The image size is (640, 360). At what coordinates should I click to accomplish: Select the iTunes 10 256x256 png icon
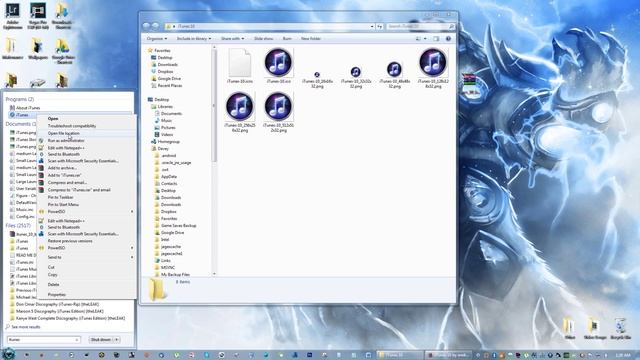point(240,107)
